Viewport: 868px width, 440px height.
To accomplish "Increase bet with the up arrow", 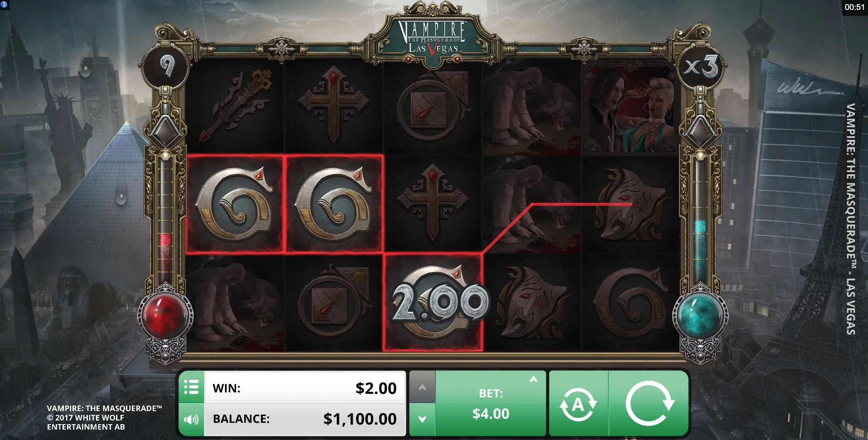I will (x=422, y=387).
